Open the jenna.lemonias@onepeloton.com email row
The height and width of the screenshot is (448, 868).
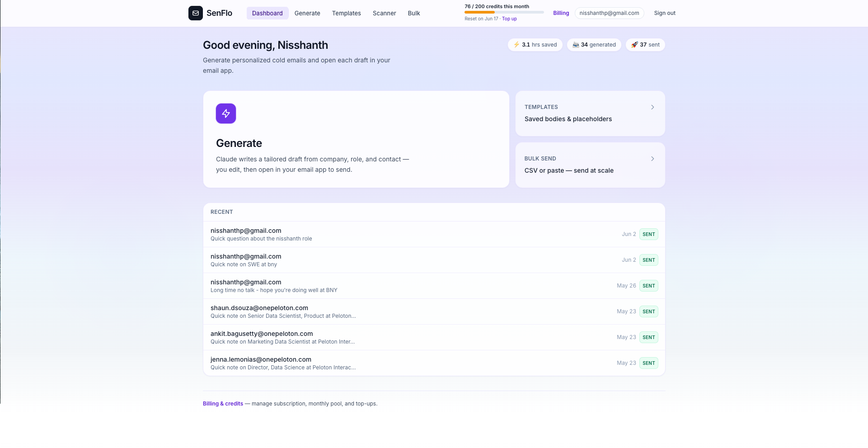coord(434,363)
